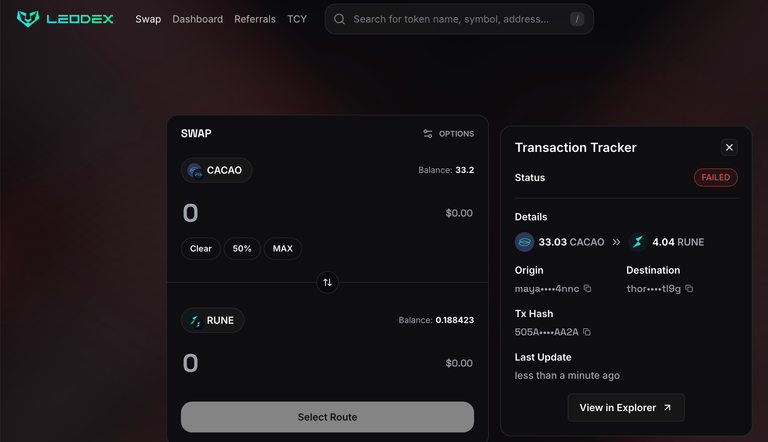Go to the Dashboard page
This screenshot has height=442, width=768.
tap(197, 19)
